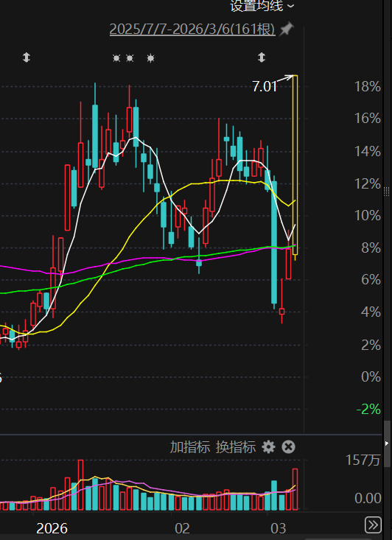Click the 03 month marker on timeline
This screenshot has height=540, width=392.
(279, 528)
